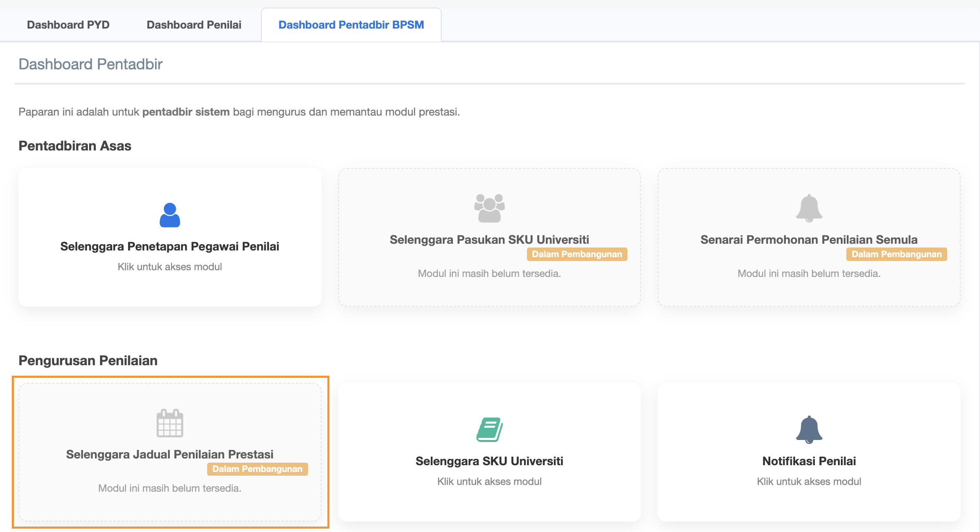Click the grey bell icon for Penilaian Semula
Screen dimensions: 980x532
[809, 208]
